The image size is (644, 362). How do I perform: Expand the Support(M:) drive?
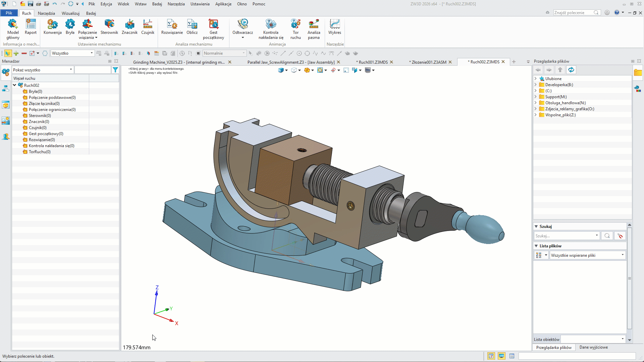(536, 97)
